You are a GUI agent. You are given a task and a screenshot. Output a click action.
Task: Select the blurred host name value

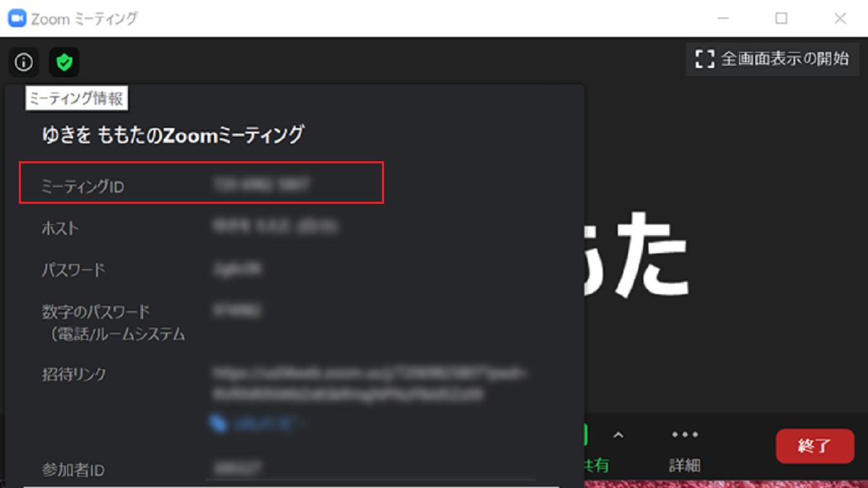[276, 227]
